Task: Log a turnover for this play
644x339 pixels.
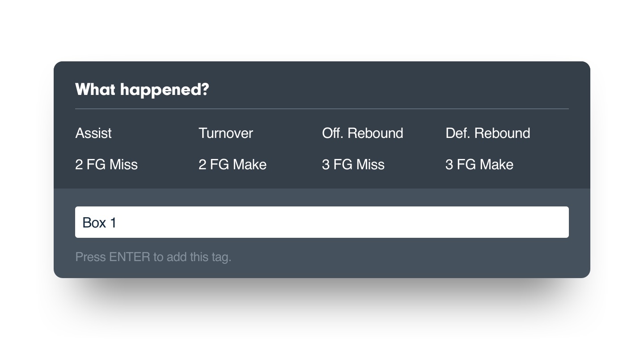Action: click(x=225, y=133)
